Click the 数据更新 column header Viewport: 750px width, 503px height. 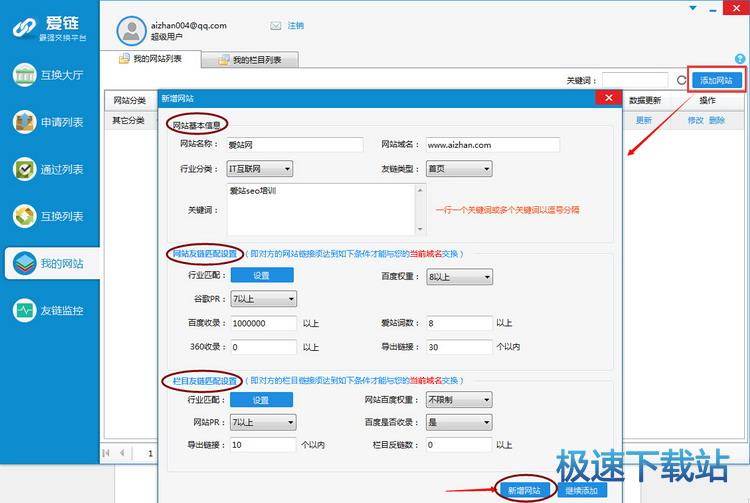[x=645, y=100]
